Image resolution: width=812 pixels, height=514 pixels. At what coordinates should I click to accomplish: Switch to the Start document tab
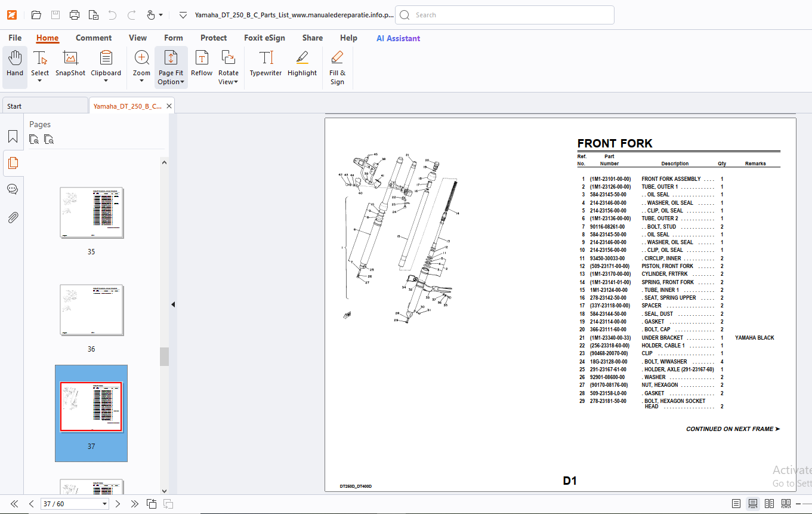coord(45,106)
